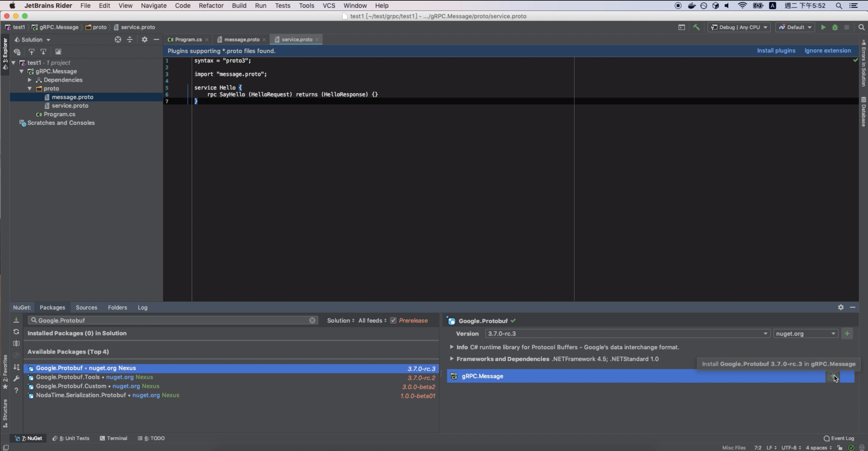The width and height of the screenshot is (868, 451).
Task: Click the Install plugins link
Action: pos(776,51)
